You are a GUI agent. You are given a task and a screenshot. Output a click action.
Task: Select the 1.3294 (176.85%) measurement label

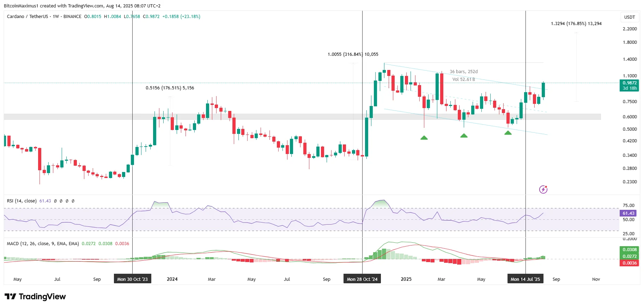tap(576, 24)
